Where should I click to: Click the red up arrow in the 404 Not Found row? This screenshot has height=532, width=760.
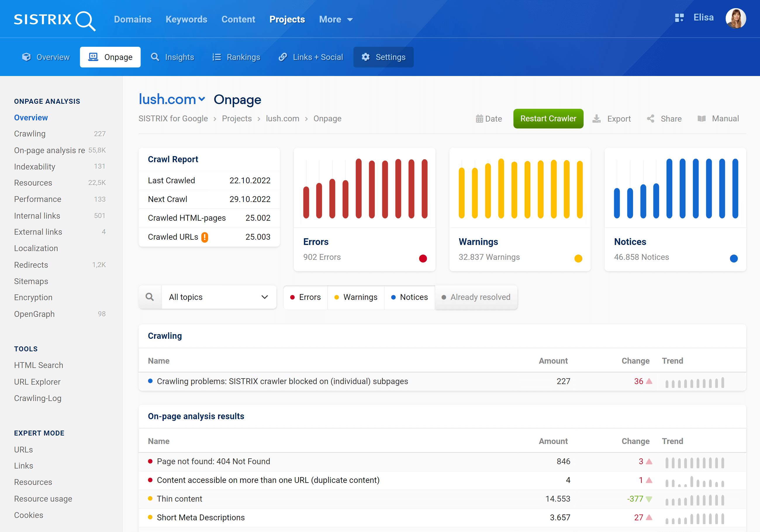click(x=649, y=461)
